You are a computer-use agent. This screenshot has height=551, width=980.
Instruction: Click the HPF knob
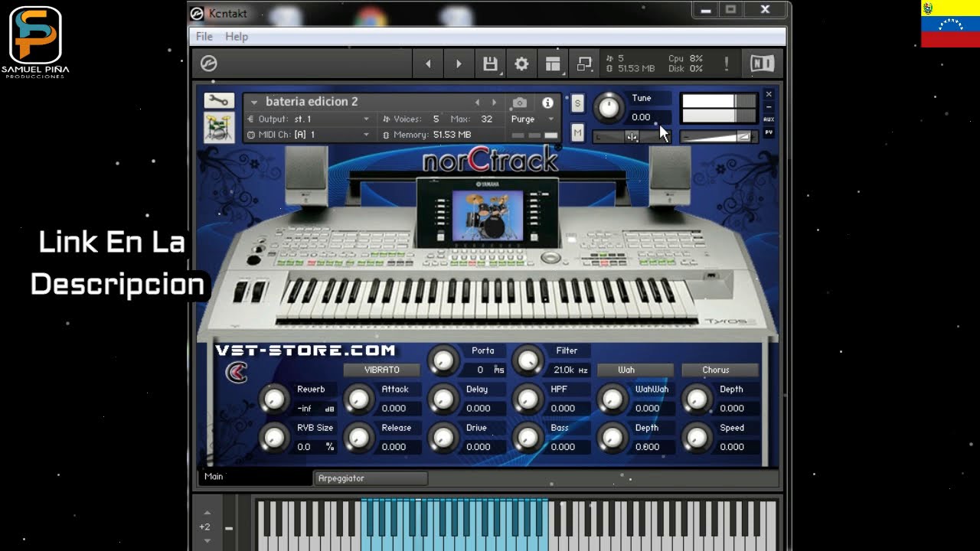click(x=528, y=399)
